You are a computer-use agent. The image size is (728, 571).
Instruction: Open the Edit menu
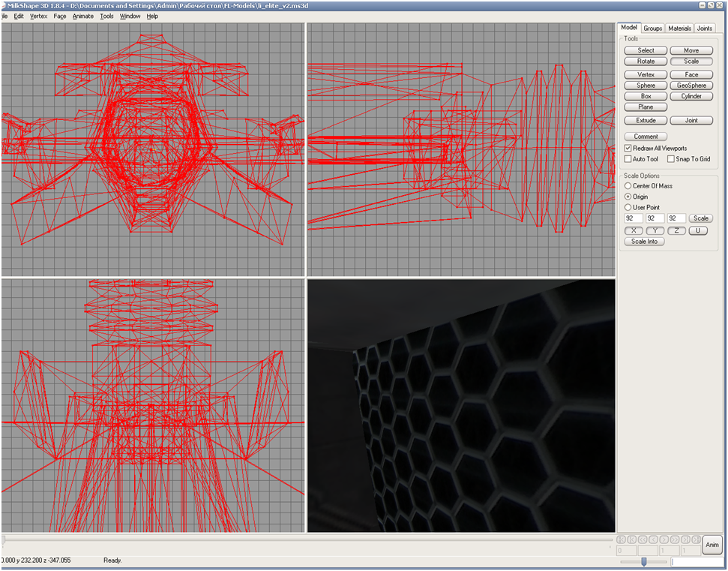point(19,16)
